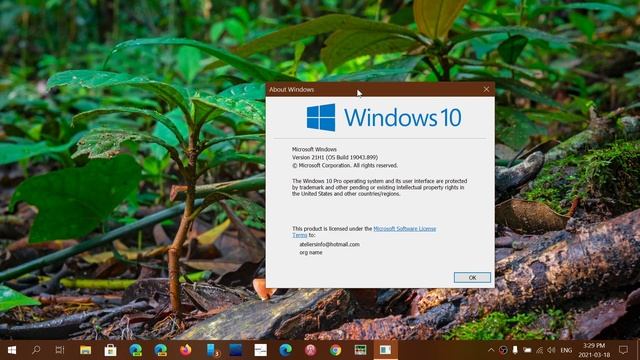Image resolution: width=640 pixels, height=360 pixels.
Task: Open the green monitor taskbar app
Action: point(360,350)
